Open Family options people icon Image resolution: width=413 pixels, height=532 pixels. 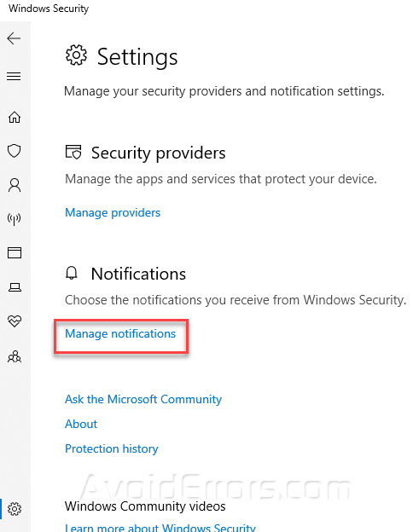click(15, 356)
